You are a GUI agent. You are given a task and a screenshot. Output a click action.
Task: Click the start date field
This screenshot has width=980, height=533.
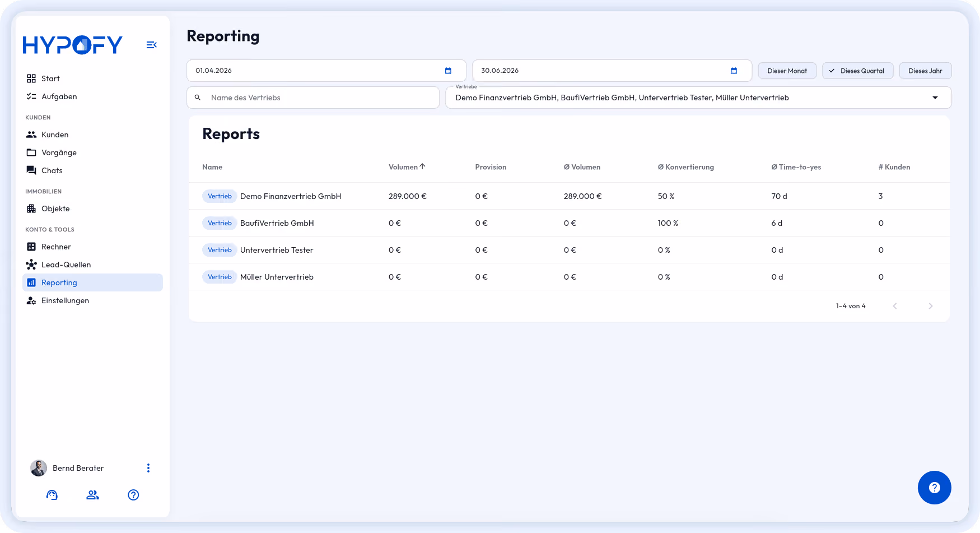pos(326,71)
